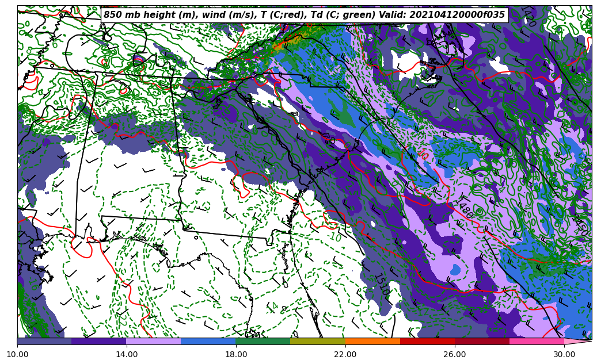
Task: Click the red 10 temperature contour label
Action: [x=423, y=154]
